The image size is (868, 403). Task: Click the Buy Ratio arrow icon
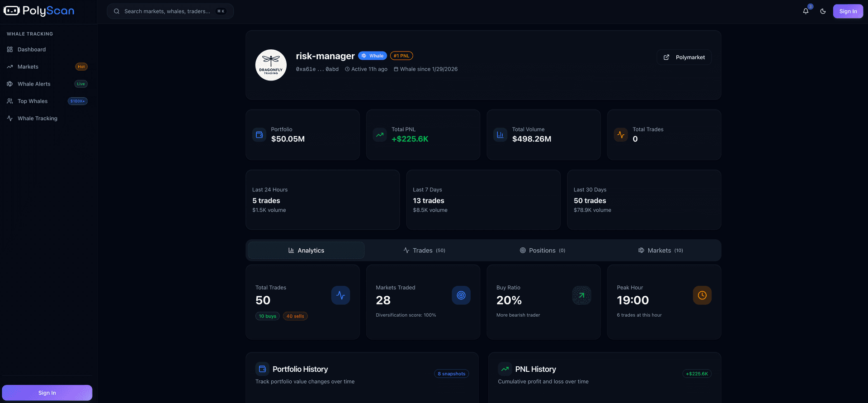[x=581, y=295]
